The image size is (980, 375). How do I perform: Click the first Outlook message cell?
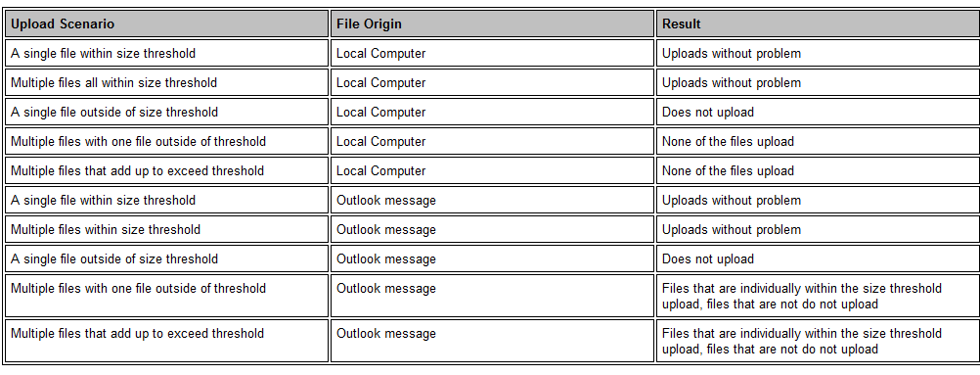(492, 201)
